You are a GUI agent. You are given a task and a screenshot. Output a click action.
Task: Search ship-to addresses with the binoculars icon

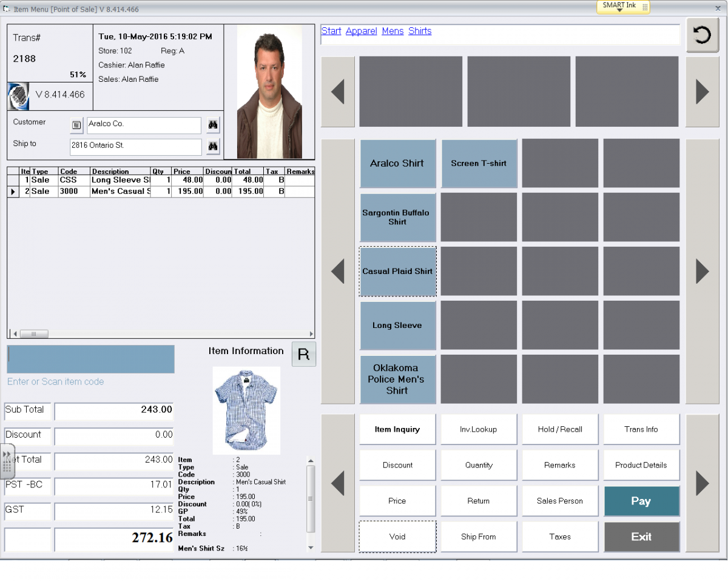pyautogui.click(x=213, y=146)
